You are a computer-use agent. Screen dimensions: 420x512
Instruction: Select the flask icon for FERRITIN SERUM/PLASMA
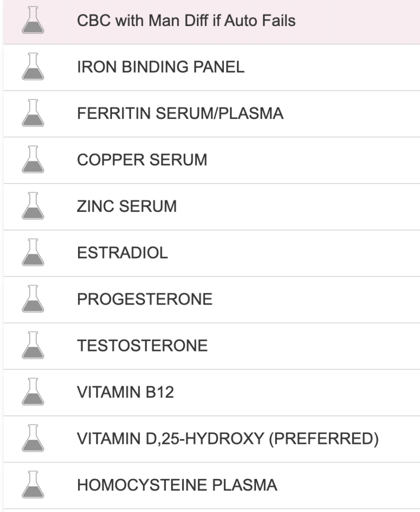click(x=33, y=112)
